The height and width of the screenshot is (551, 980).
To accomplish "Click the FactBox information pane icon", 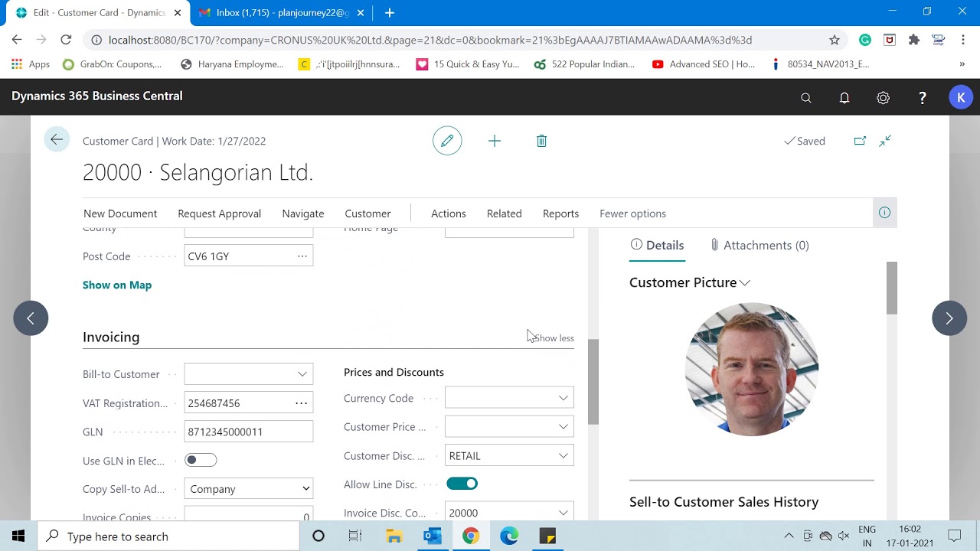I will pyautogui.click(x=884, y=213).
